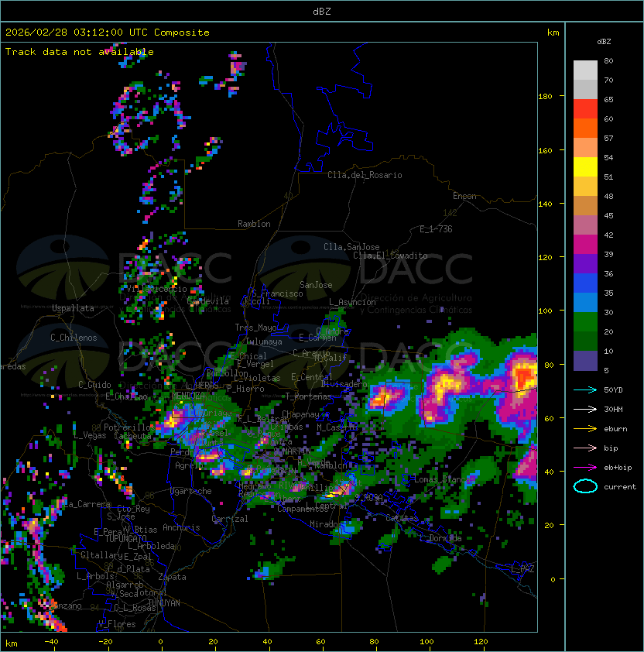
Task: Click the timestamp '2026/02/28 03:12:00 UTC Composite'
Action: pyautogui.click(x=108, y=33)
